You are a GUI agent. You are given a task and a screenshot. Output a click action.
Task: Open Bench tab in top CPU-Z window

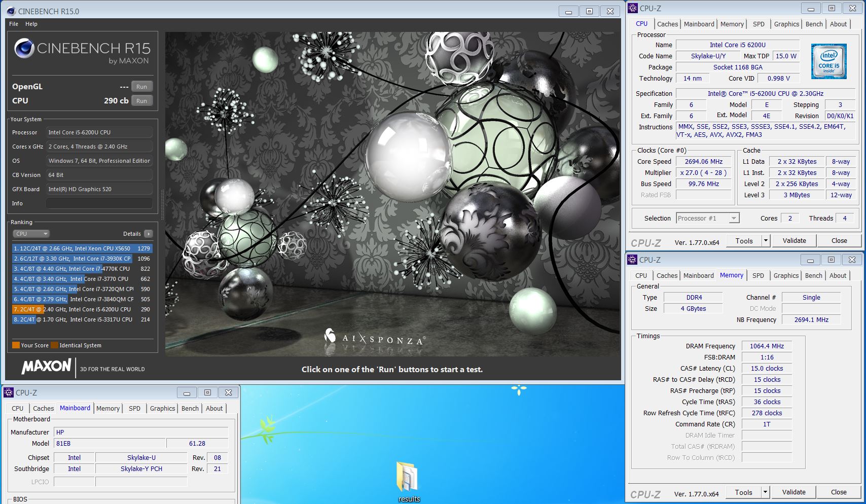(x=814, y=24)
